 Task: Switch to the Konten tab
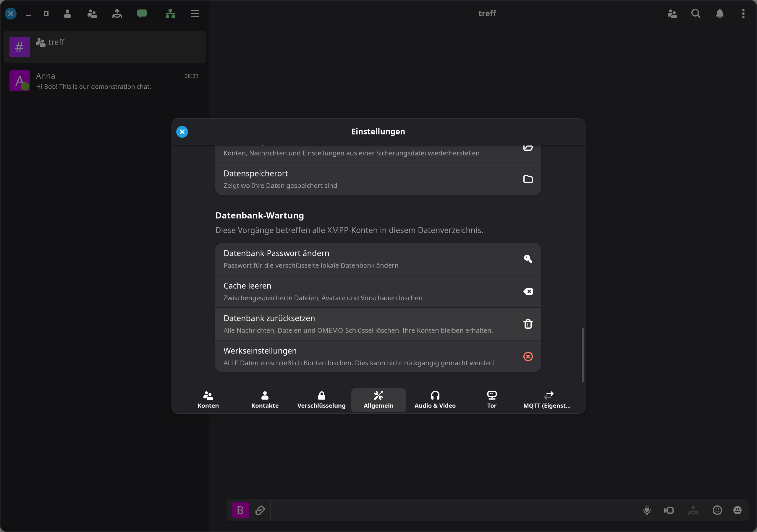point(208,400)
